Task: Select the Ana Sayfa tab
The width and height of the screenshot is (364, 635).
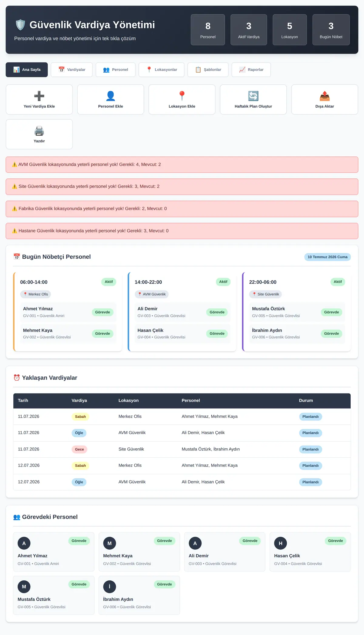Action: click(x=27, y=70)
